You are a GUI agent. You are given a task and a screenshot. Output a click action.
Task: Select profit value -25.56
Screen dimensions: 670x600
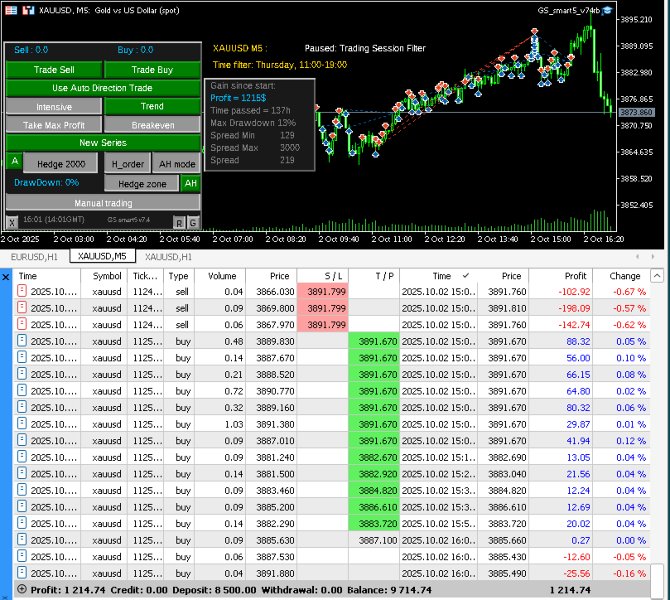576,574
